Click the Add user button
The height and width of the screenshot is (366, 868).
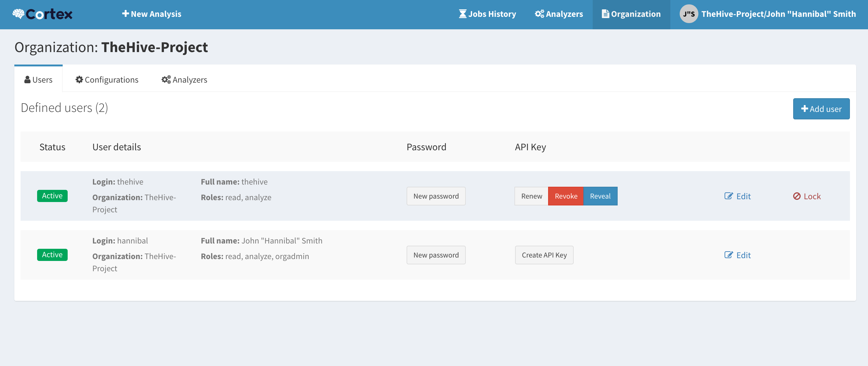click(x=821, y=109)
